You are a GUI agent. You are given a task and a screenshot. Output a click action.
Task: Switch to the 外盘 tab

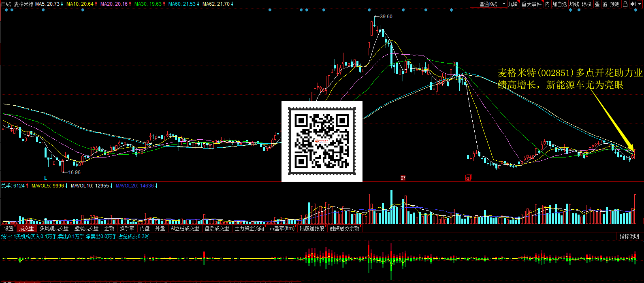160,228
